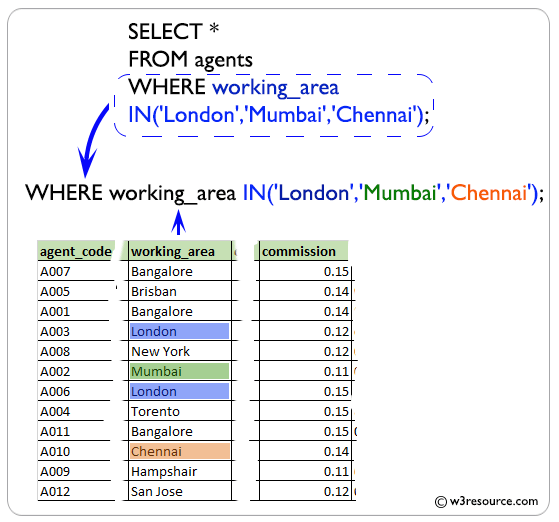Screen dimensions: 559x522
Task: Click the SELECT * line of the query
Action: point(173,31)
